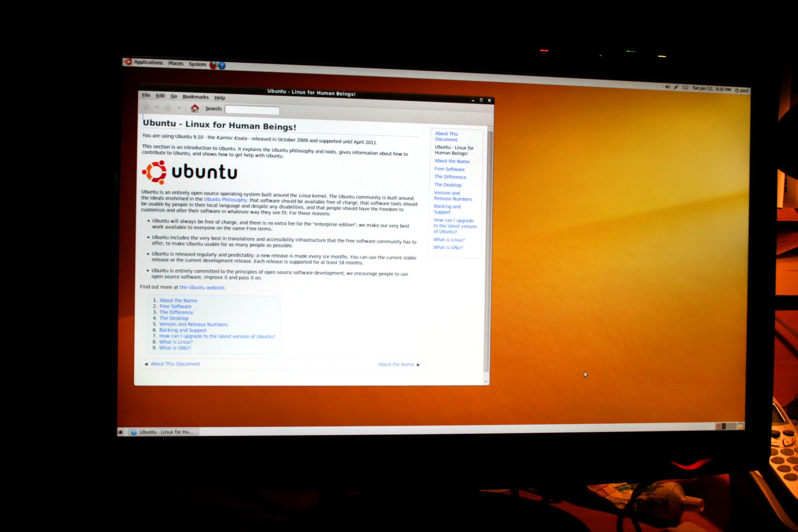The width and height of the screenshot is (798, 532).
Task: Open the Applications menu
Action: coord(148,62)
